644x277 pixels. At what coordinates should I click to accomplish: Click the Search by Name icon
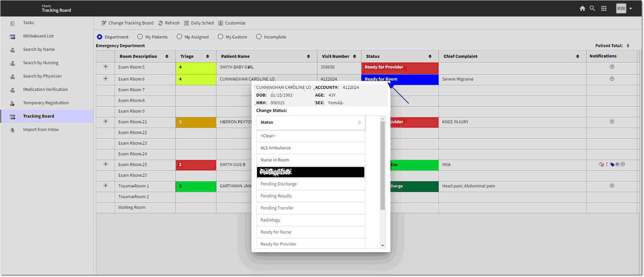(x=12, y=50)
